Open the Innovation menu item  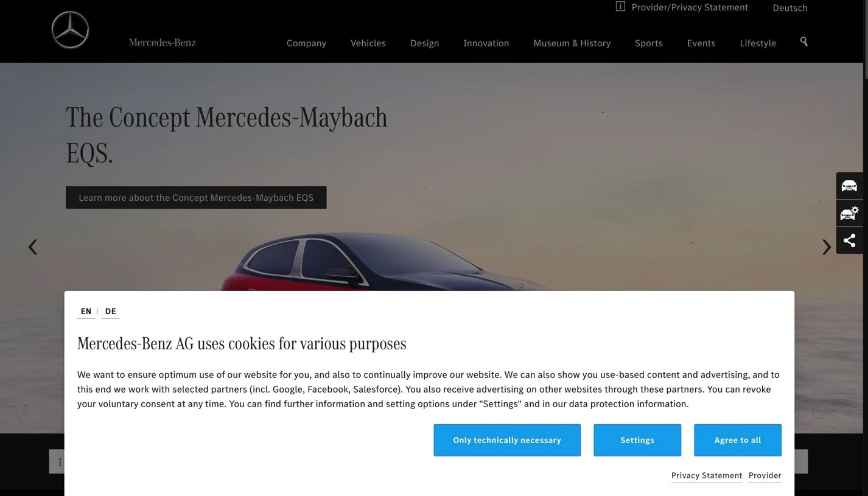pos(486,43)
